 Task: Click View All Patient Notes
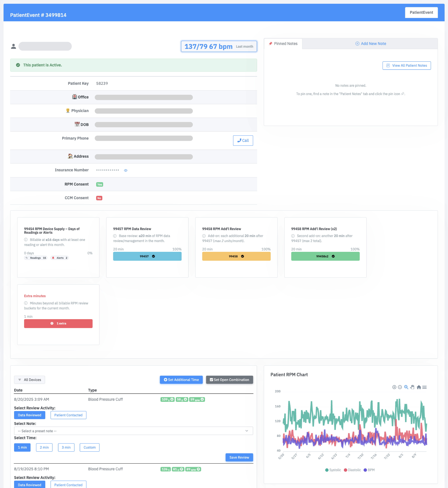point(407,65)
